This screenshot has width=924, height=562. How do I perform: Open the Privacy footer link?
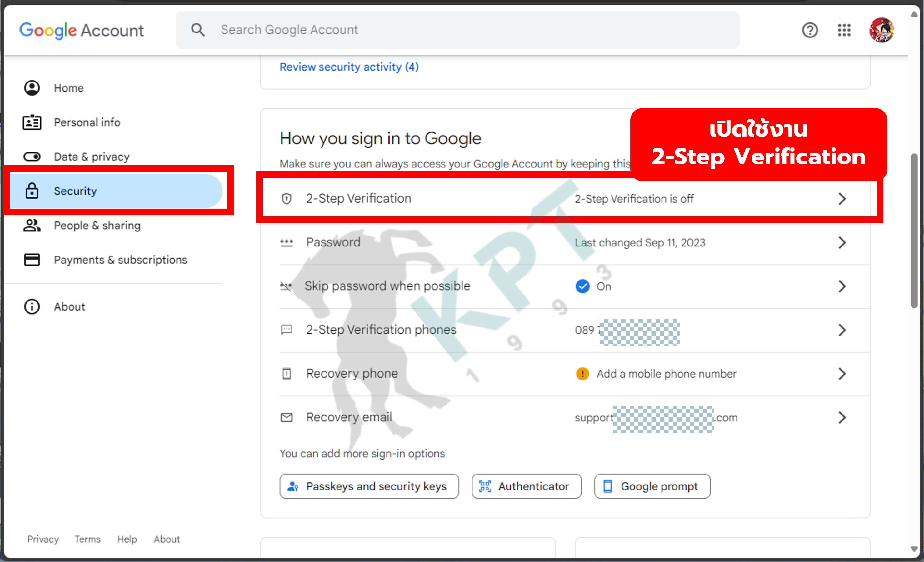43,539
